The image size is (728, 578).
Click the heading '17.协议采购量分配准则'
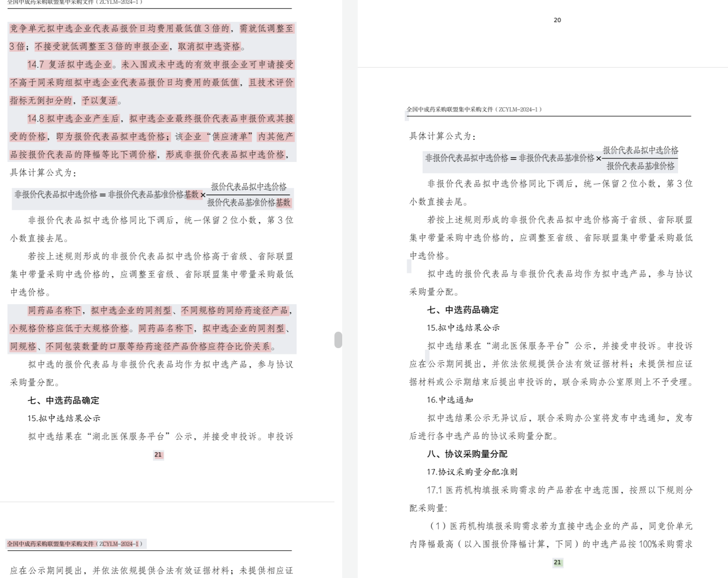pos(472,472)
